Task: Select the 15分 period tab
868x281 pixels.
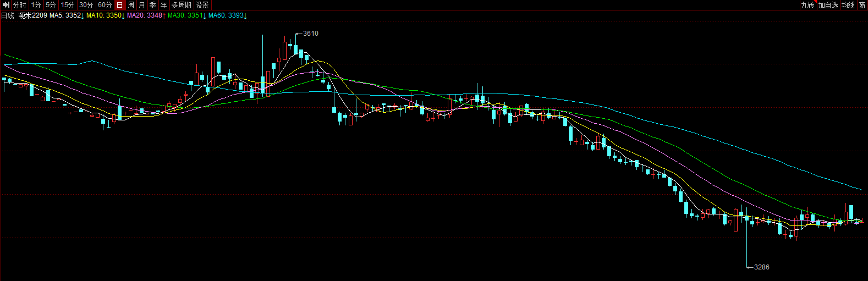Action: [x=67, y=5]
